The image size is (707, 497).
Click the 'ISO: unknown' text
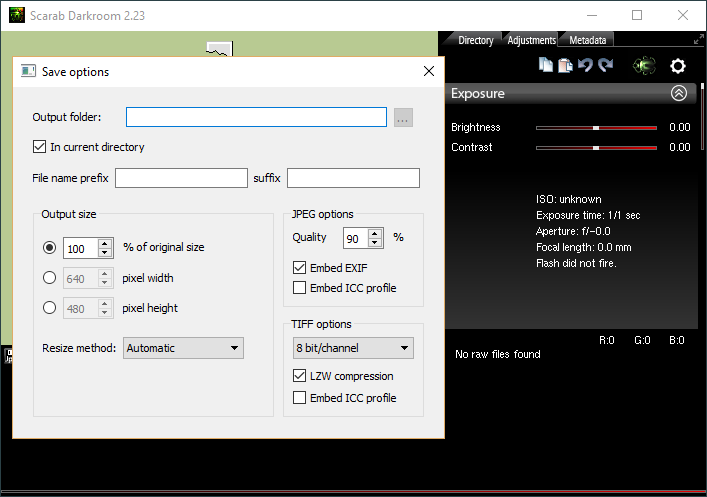(569, 199)
